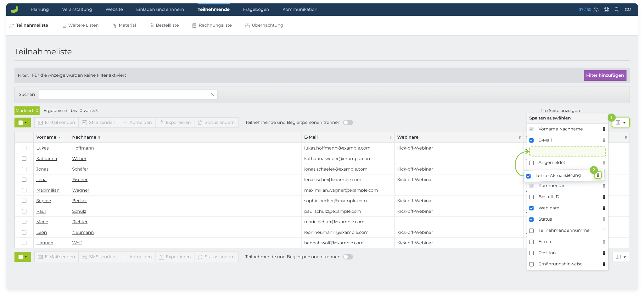Click sort icon of Webinare column header
The height and width of the screenshot is (298, 644).
coord(520,137)
